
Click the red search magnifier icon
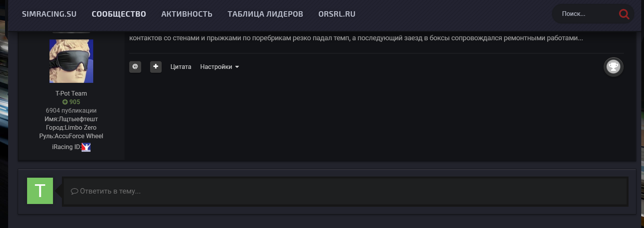click(x=624, y=14)
